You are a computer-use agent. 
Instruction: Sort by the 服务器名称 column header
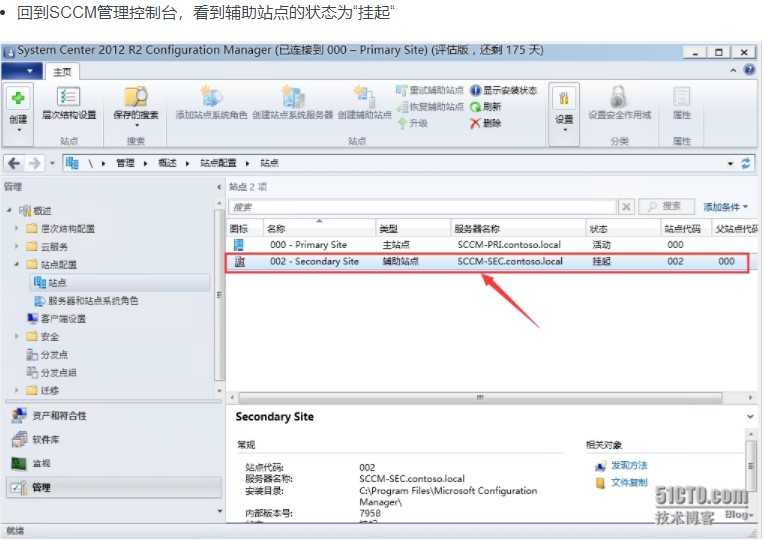tap(518, 228)
